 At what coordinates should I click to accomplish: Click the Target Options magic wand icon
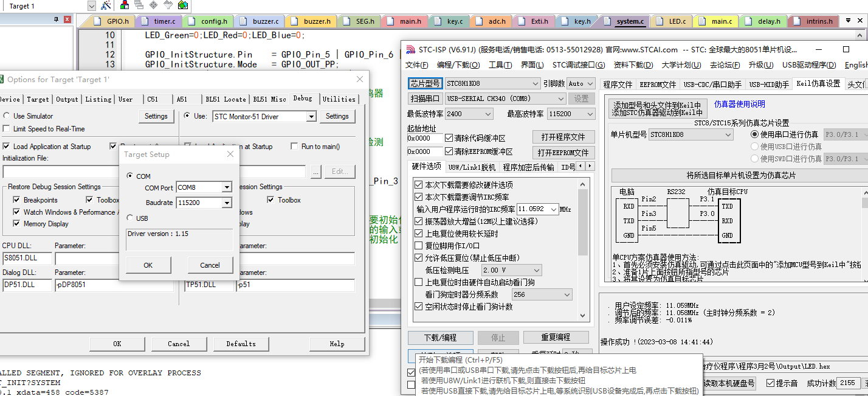coord(106,5)
